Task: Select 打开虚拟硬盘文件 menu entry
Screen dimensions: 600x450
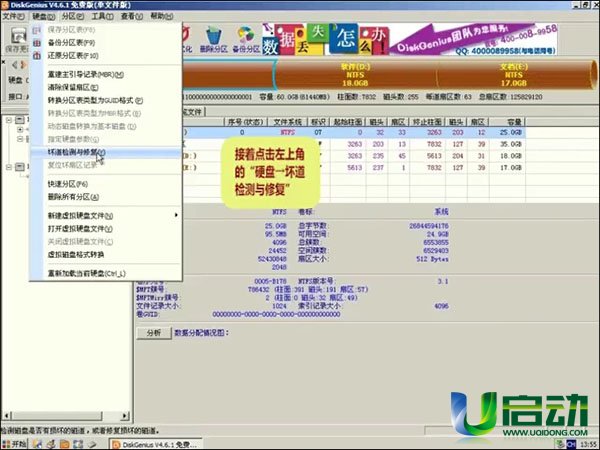Action: (x=106, y=229)
